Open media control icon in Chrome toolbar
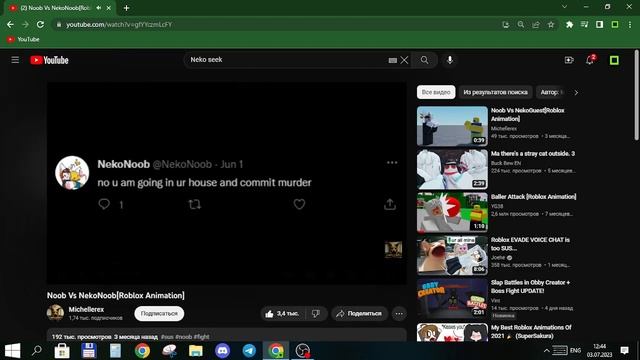The height and width of the screenshot is (360, 640). (584, 24)
